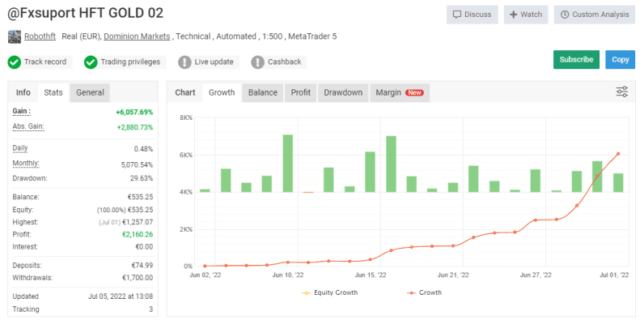Viewport: 644px width, 324px height.
Task: Click the Live update exclamation icon
Action: 184,62
